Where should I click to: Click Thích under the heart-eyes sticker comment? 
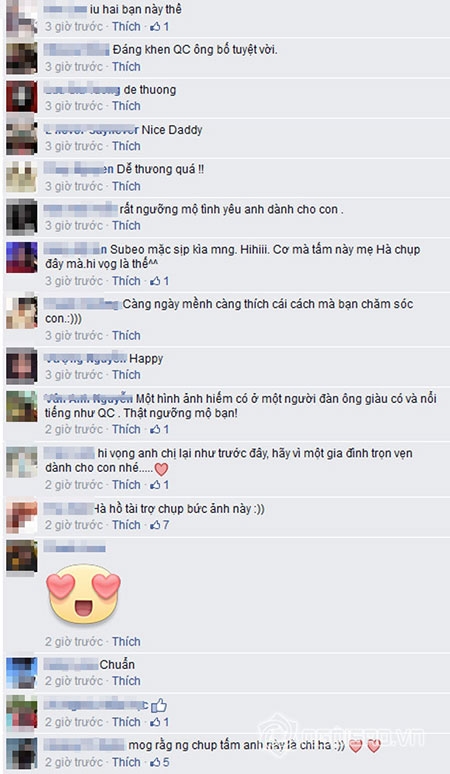tap(126, 642)
